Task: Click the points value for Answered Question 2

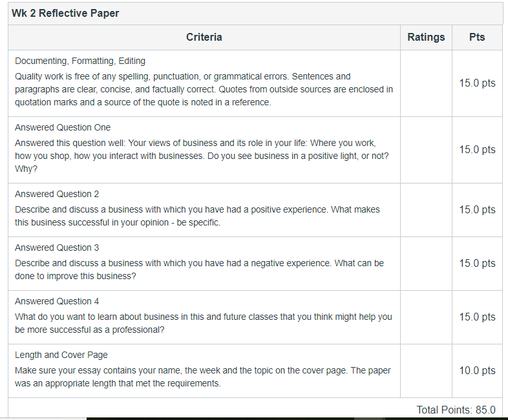Action: (477, 210)
